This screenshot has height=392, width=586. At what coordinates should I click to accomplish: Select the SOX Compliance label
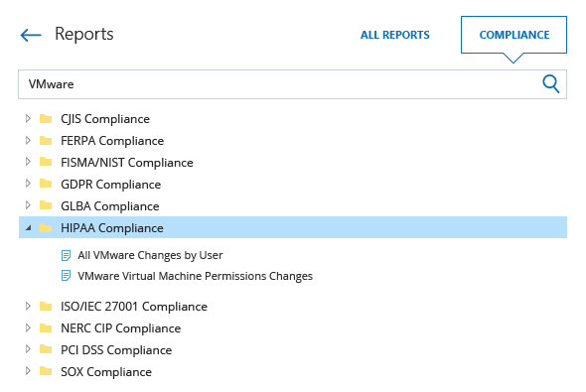point(106,372)
